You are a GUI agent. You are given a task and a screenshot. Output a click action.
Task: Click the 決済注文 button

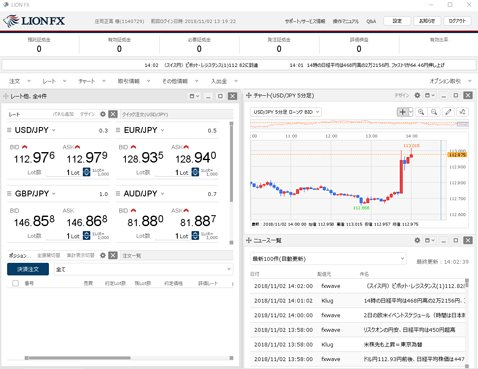(x=28, y=269)
